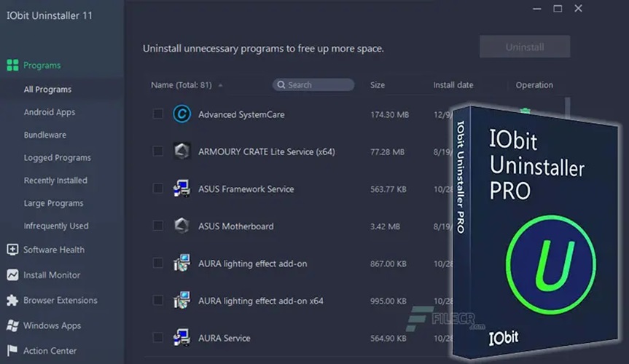Select Bundleware in the sidebar
The width and height of the screenshot is (629, 364).
point(45,135)
